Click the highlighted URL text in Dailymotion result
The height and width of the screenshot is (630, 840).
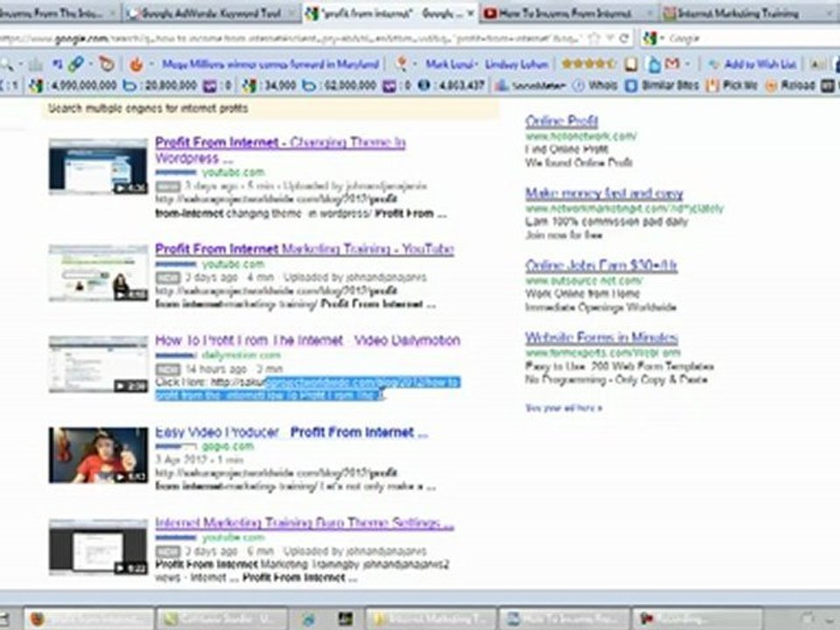[308, 388]
